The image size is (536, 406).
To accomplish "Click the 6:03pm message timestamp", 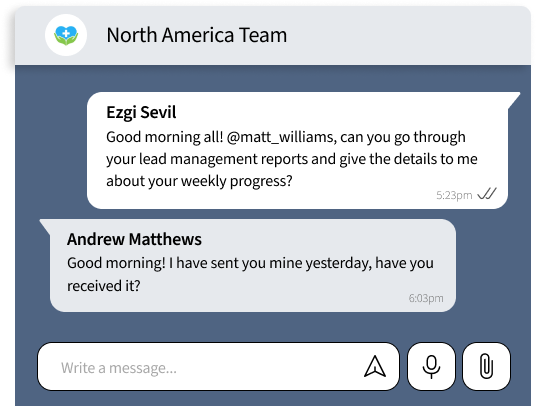I will [x=426, y=298].
